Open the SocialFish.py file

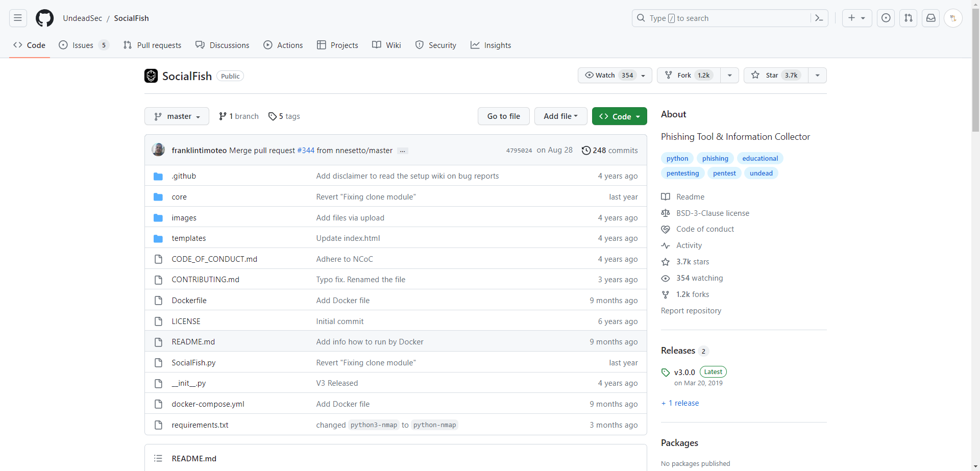coord(193,363)
